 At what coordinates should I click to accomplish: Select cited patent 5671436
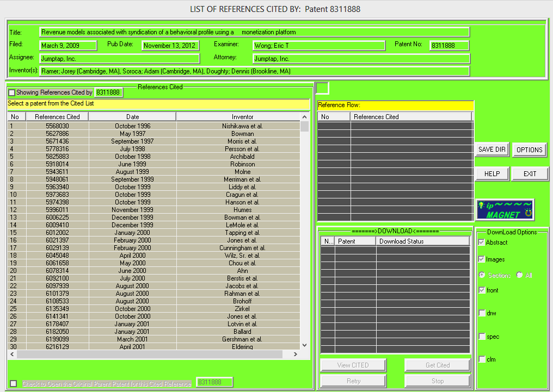(x=154, y=141)
